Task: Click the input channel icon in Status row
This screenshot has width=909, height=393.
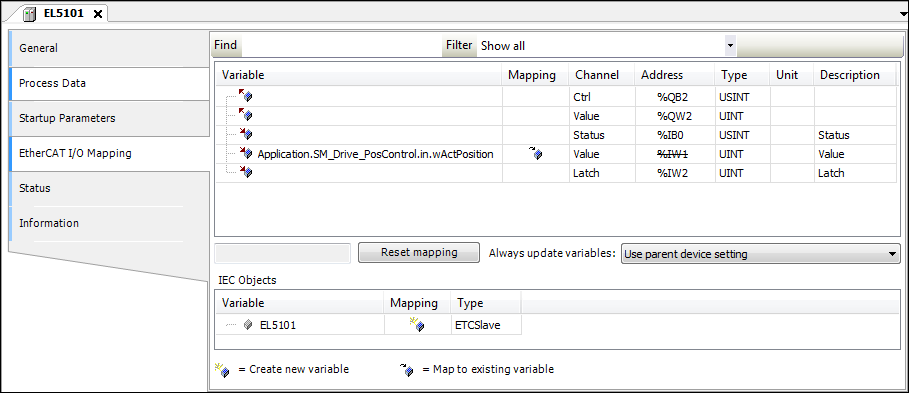Action: [246, 134]
